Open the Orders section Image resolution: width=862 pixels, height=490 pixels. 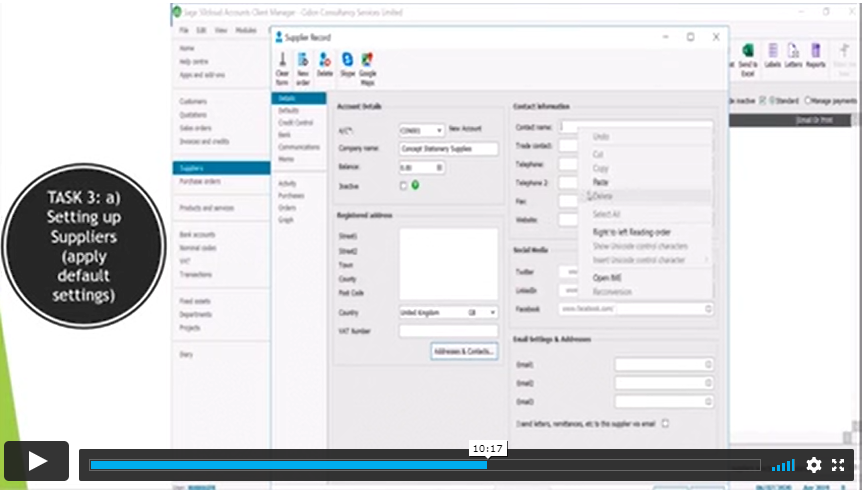pos(287,207)
